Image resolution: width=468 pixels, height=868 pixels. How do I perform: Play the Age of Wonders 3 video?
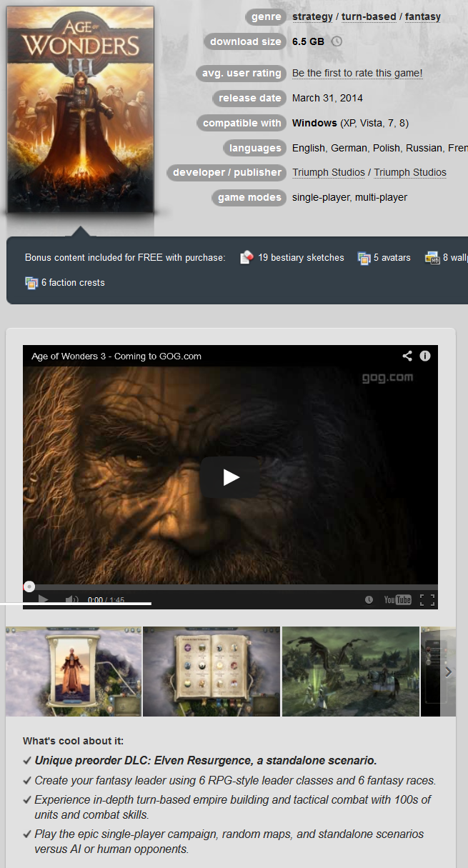point(230,477)
